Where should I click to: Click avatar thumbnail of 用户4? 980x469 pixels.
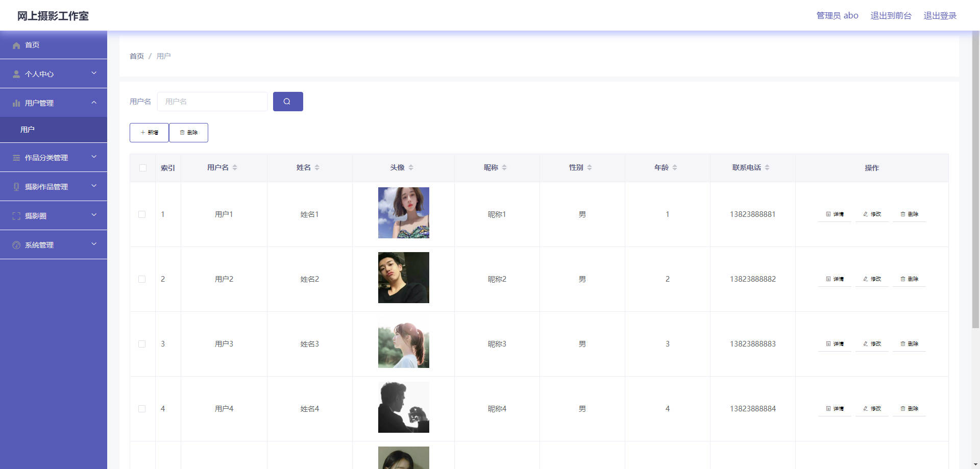pos(404,407)
